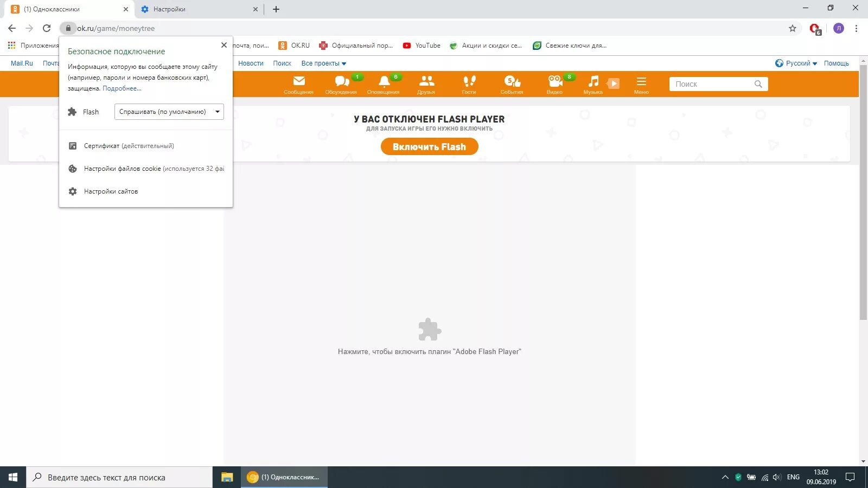Switch to the Настройки tab

point(199,9)
